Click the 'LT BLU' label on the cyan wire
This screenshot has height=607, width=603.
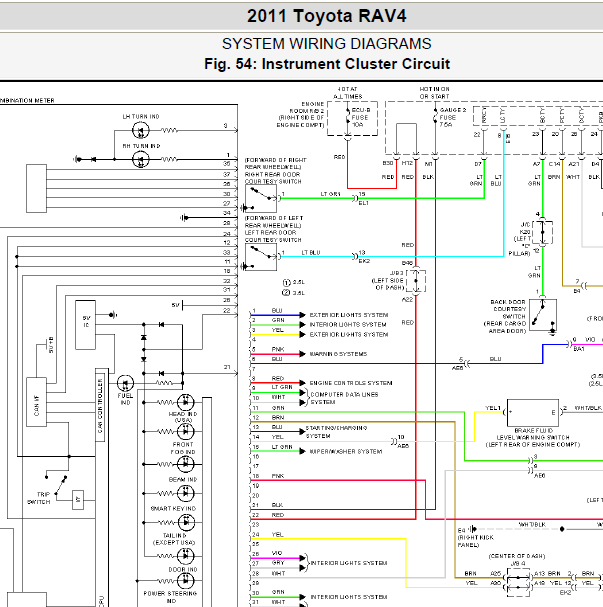pyautogui.click(x=311, y=252)
